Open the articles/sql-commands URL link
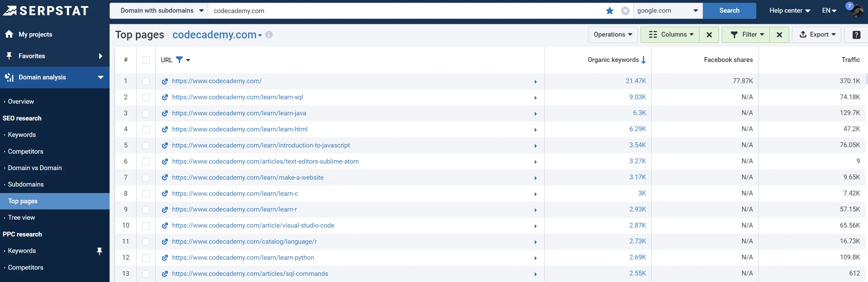 click(250, 274)
